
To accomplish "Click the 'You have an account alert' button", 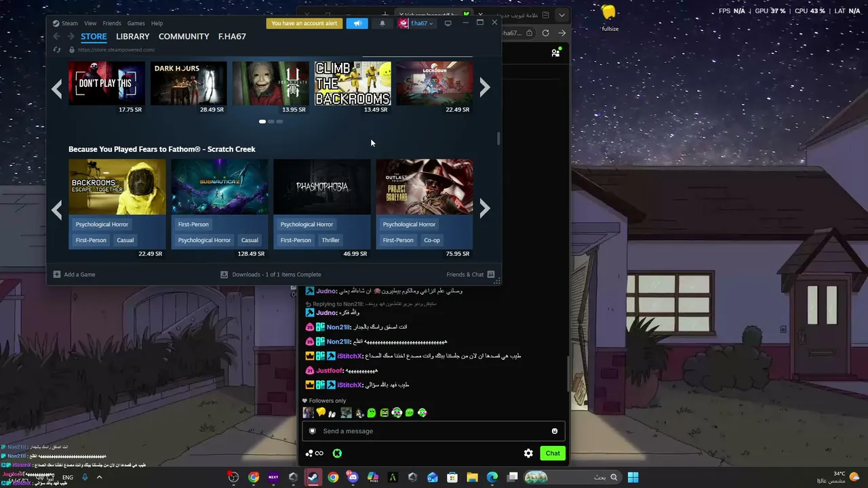I will tap(304, 24).
